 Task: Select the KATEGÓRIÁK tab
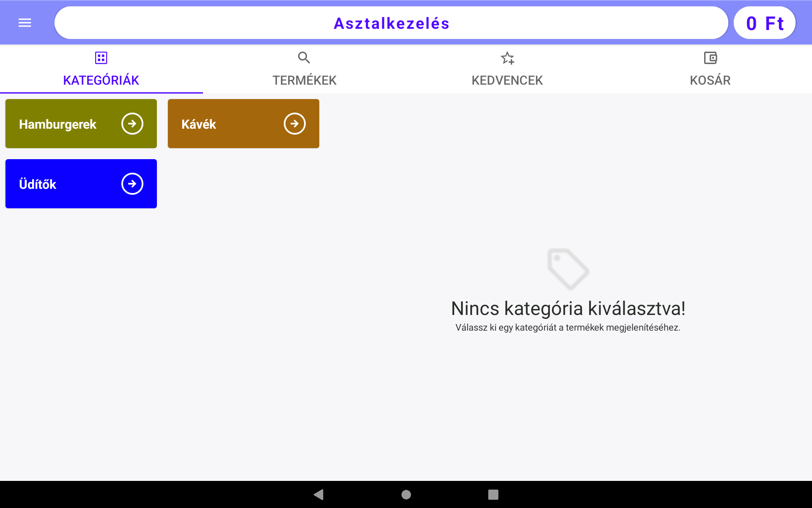(101, 80)
